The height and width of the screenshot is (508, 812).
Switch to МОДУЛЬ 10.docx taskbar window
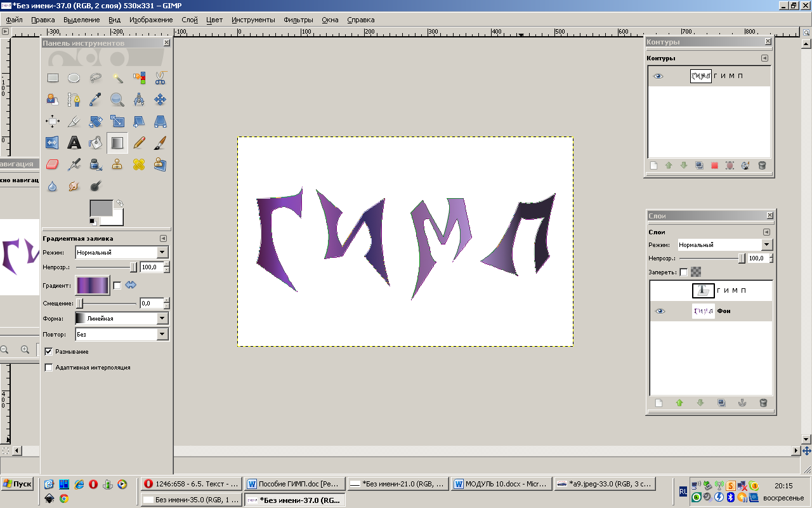point(501,484)
